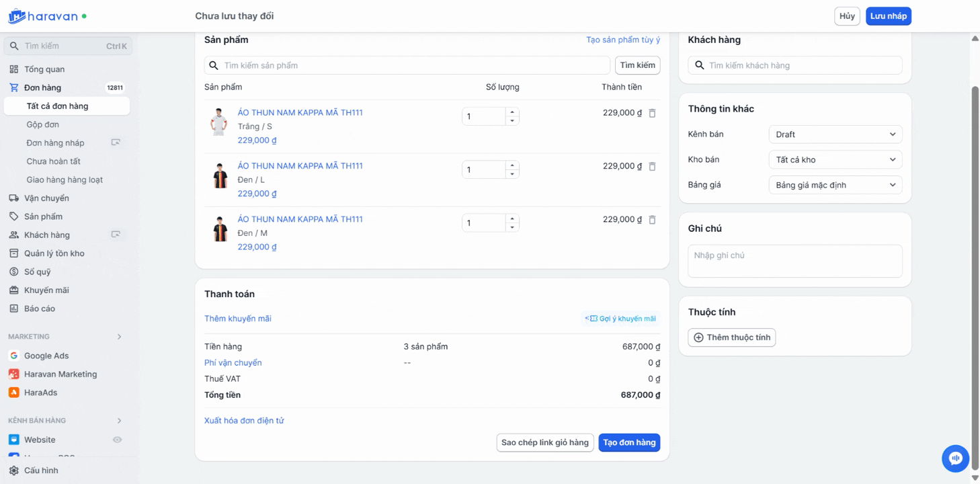
Task: Decrease quantity of Đen / M item
Action: (512, 227)
